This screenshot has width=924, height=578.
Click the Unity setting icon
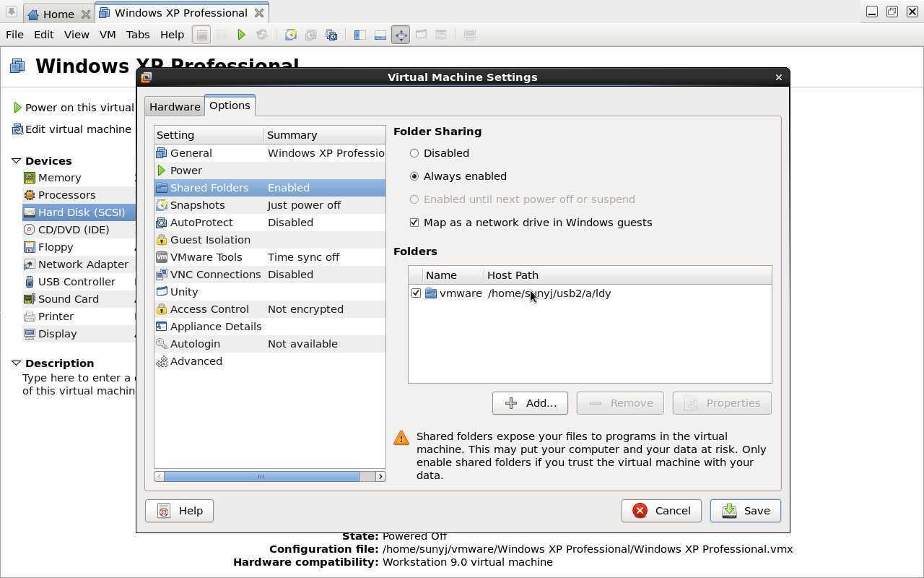(162, 292)
